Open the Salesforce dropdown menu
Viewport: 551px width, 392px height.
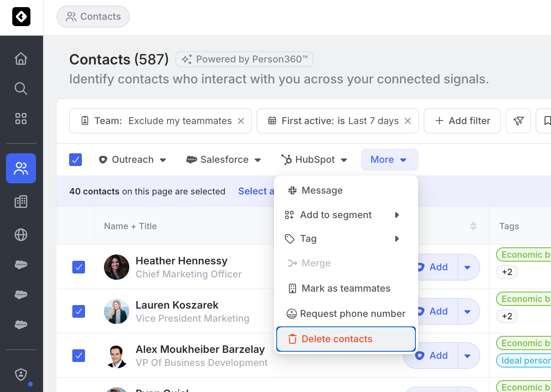click(x=224, y=160)
